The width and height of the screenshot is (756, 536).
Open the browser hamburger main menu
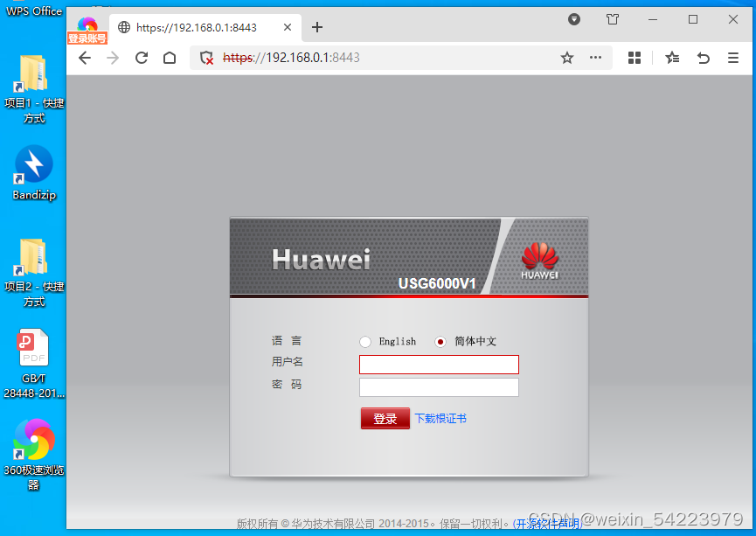pyautogui.click(x=733, y=58)
